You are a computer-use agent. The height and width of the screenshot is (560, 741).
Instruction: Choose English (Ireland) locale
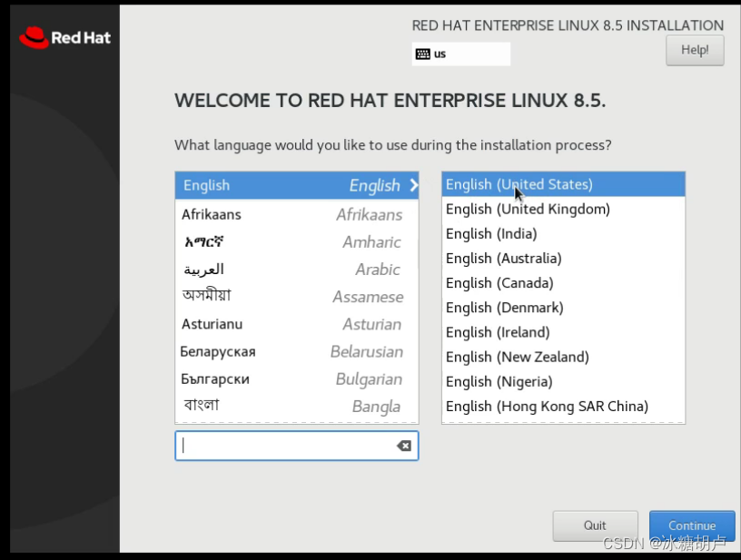(x=497, y=332)
